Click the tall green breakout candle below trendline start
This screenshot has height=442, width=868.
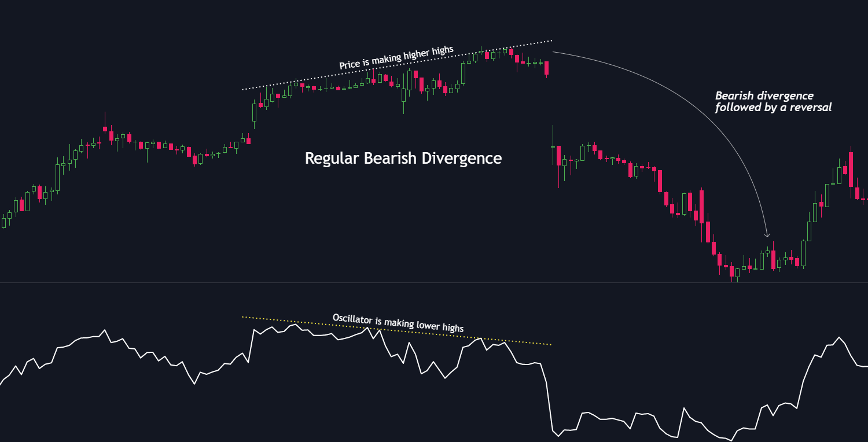[254, 112]
